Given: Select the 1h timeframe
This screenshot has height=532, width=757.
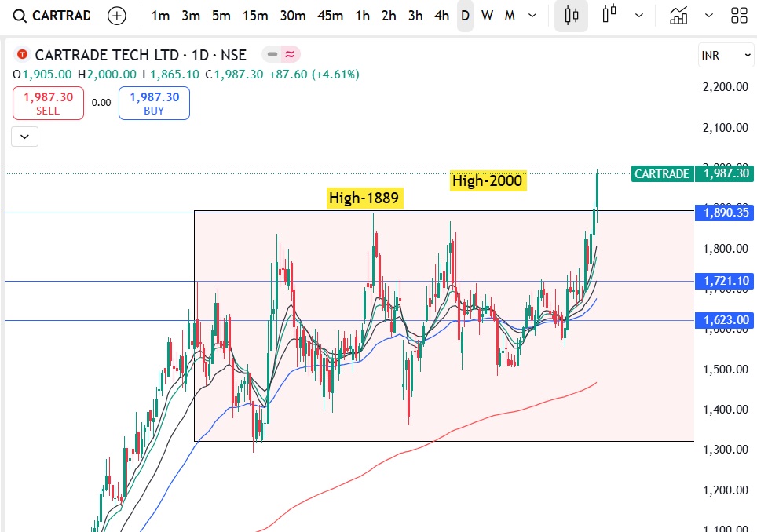Looking at the screenshot, I should (362, 15).
